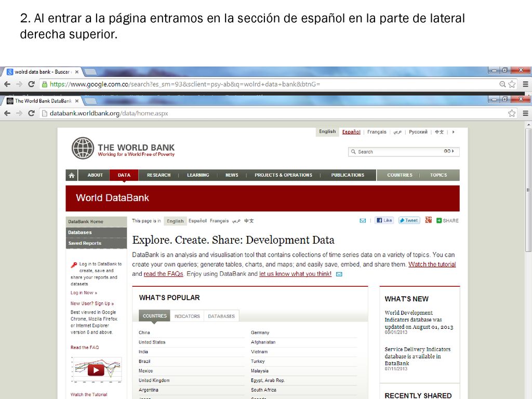
Task: Open the RESEARCH menu
Action: 159,175
